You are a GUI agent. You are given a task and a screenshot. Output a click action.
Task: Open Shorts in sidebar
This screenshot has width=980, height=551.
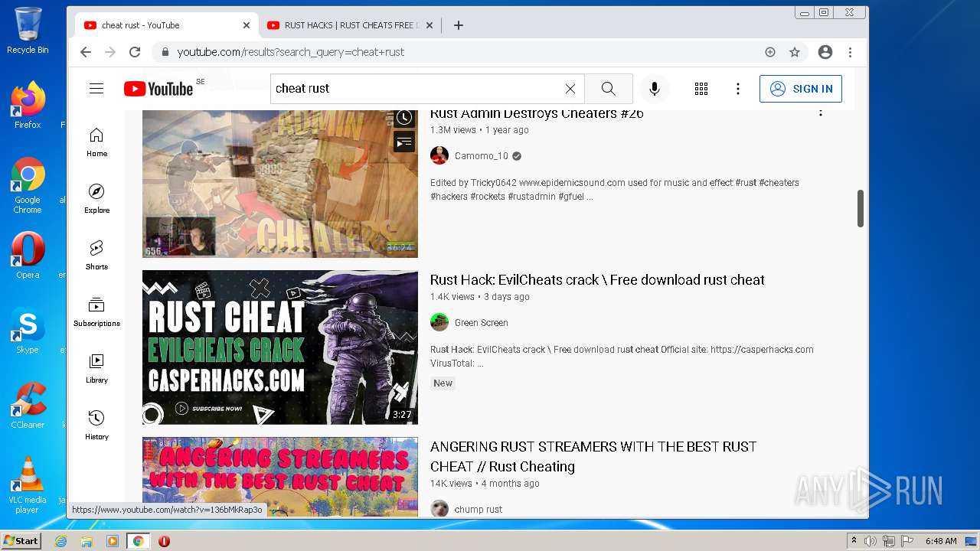point(96,256)
